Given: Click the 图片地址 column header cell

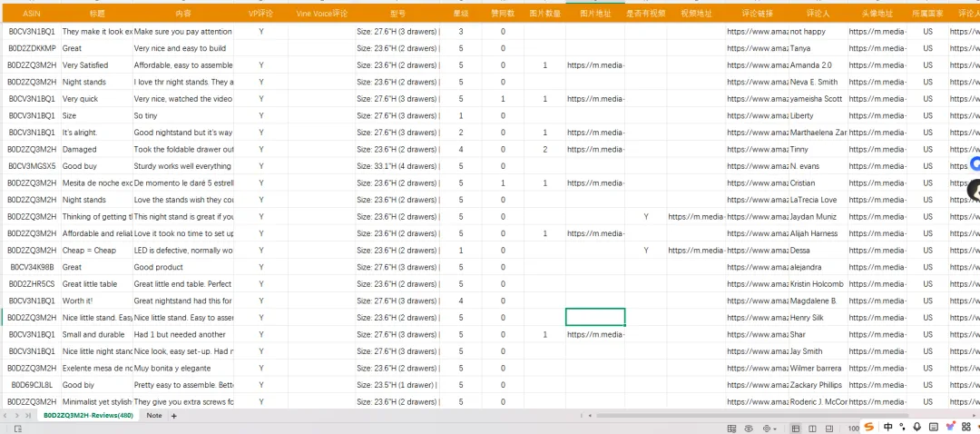Looking at the screenshot, I should [595, 13].
